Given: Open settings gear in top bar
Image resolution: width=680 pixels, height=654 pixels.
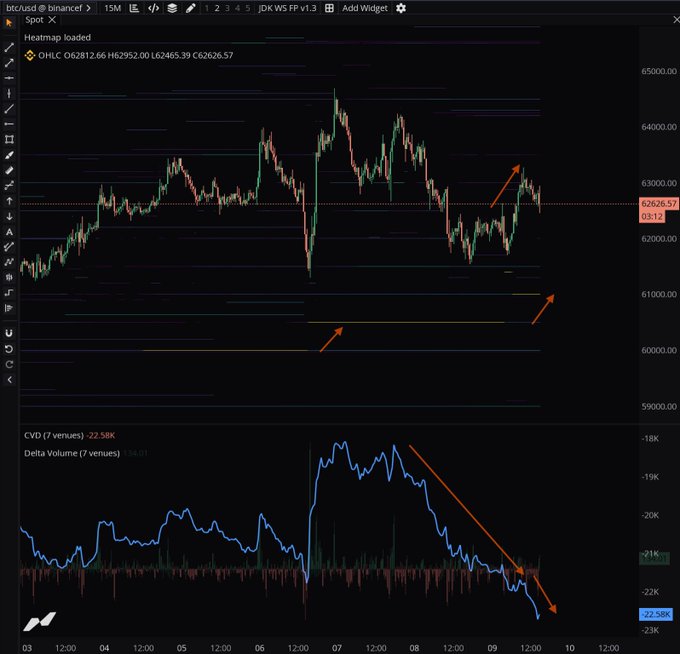Looking at the screenshot, I should pyautogui.click(x=401, y=8).
